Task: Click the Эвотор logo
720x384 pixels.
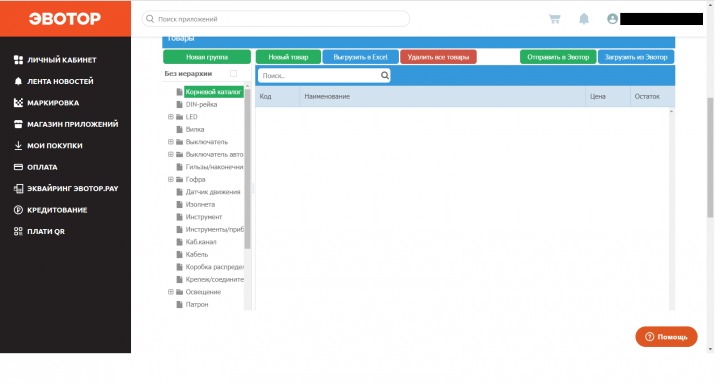Action: point(65,19)
